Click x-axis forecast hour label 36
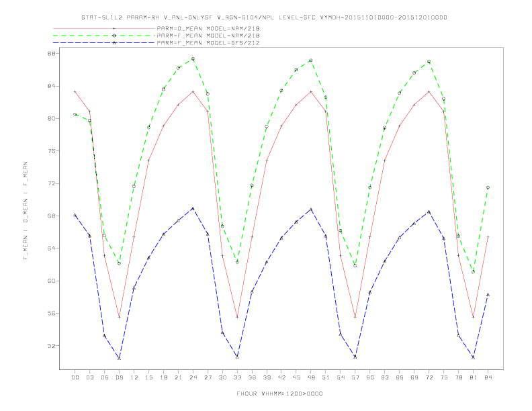 click(252, 377)
